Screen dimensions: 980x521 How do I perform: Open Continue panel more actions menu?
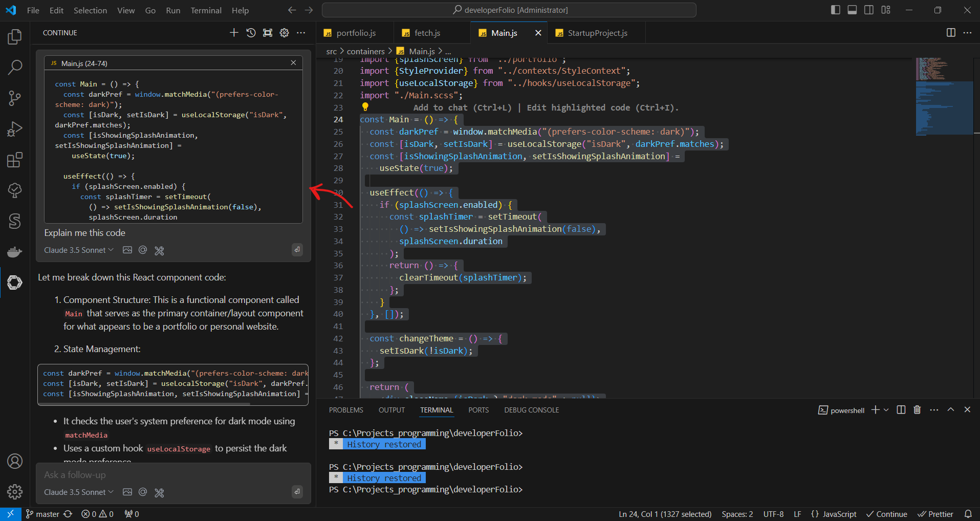(x=301, y=33)
